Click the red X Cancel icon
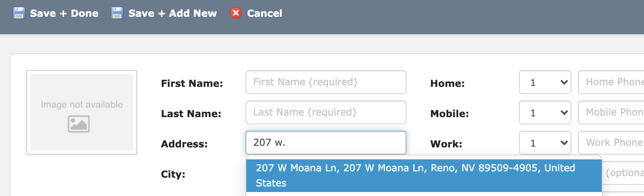The width and height of the screenshot is (644, 196). pyautogui.click(x=236, y=13)
